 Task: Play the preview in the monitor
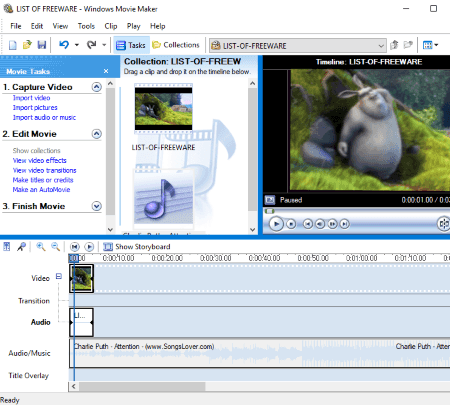276,224
